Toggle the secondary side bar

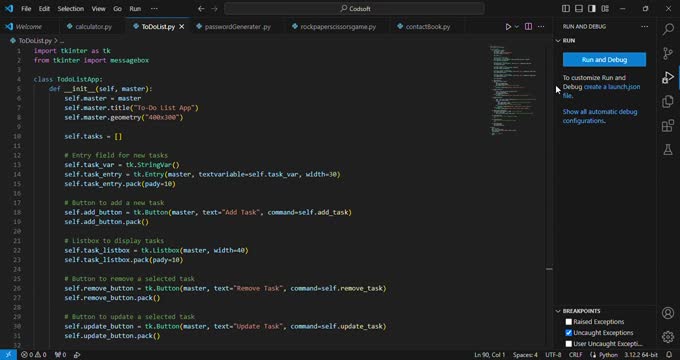(592, 9)
